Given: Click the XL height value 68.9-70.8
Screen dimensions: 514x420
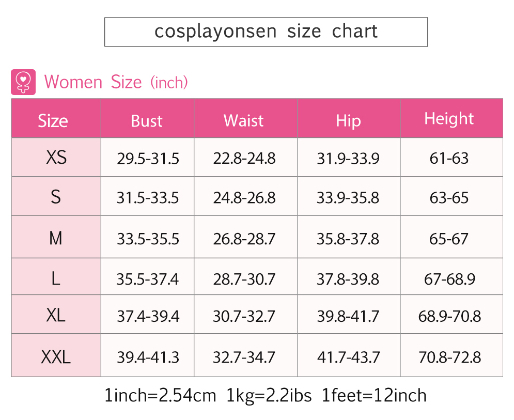Looking at the screenshot, I should coord(450,316).
